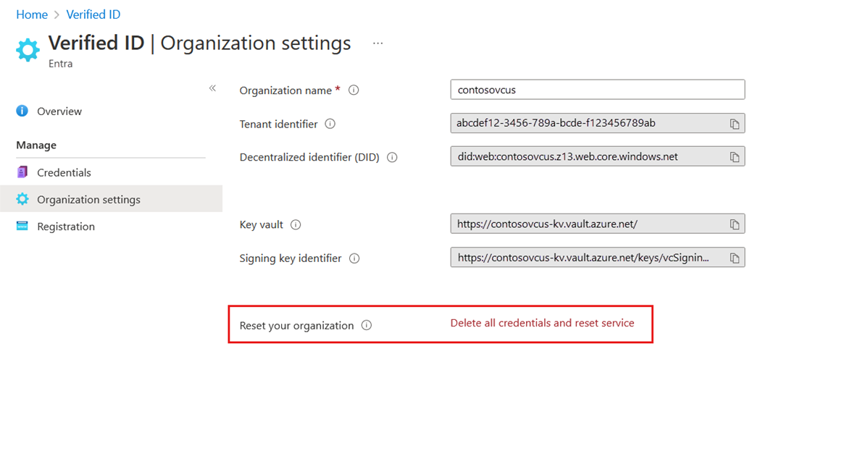Go to Home breadcrumb link
Screen dimensions: 868x464
(x=32, y=15)
